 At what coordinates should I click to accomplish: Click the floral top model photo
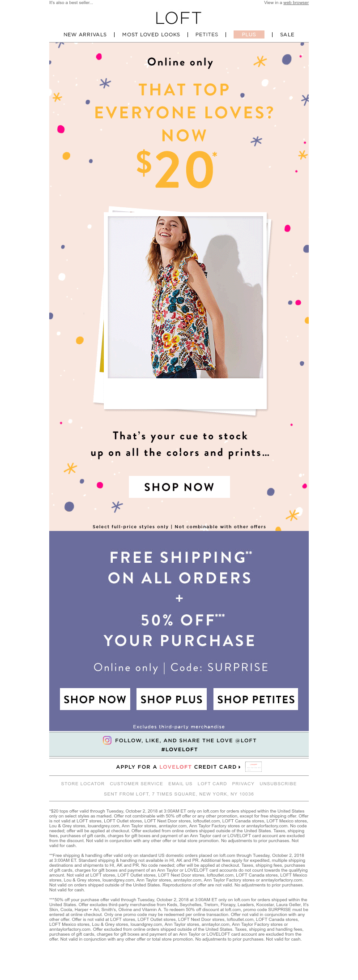[185, 297]
